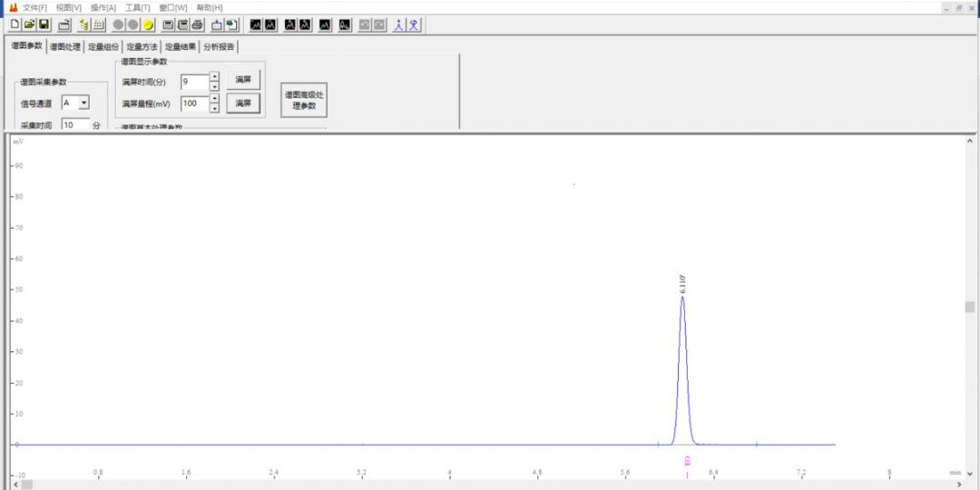Image resolution: width=980 pixels, height=490 pixels.
Task: Click 满屏 button beside 满屏时间
Action: [x=243, y=81]
